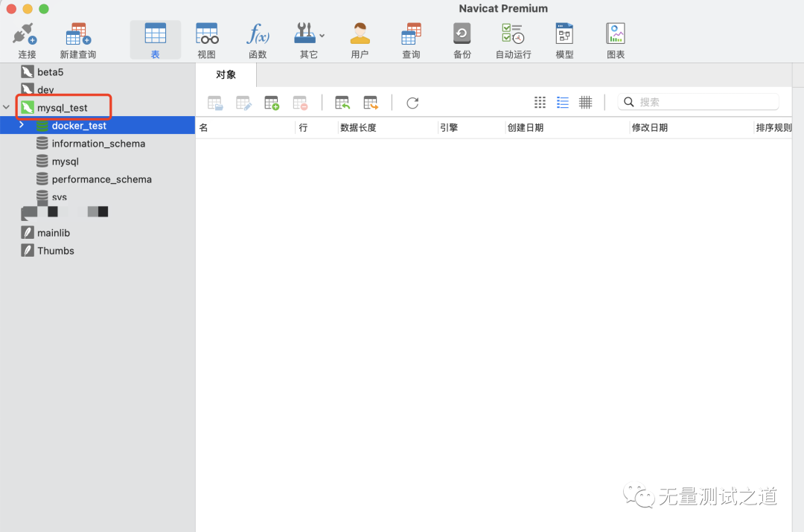Select the 对象 (Objects) tab
The height and width of the screenshot is (532, 804).
pyautogui.click(x=226, y=75)
